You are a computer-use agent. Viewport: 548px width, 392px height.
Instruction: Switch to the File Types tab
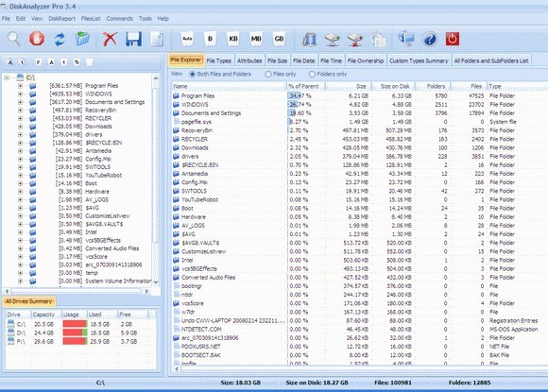tap(219, 60)
